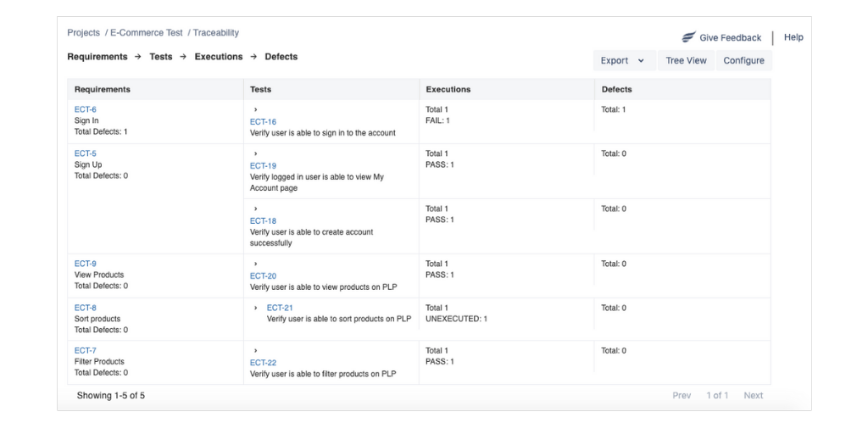Switch to Tree View
Viewport: 868px width, 434px height.
click(686, 61)
